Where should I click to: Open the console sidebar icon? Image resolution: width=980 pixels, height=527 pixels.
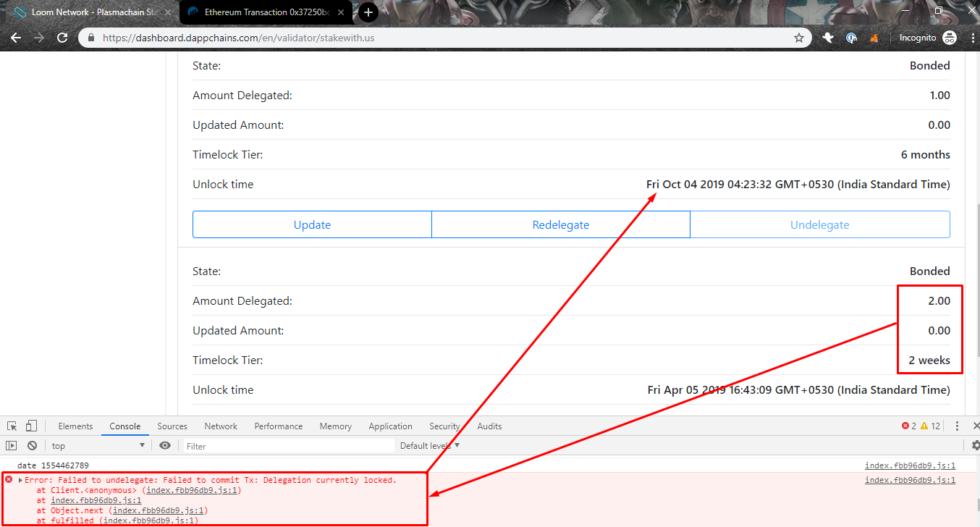(11, 445)
